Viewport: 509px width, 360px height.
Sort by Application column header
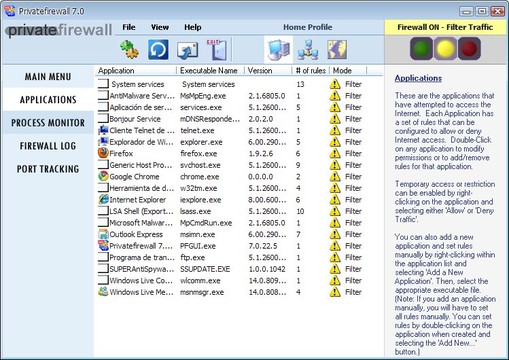pyautogui.click(x=136, y=71)
